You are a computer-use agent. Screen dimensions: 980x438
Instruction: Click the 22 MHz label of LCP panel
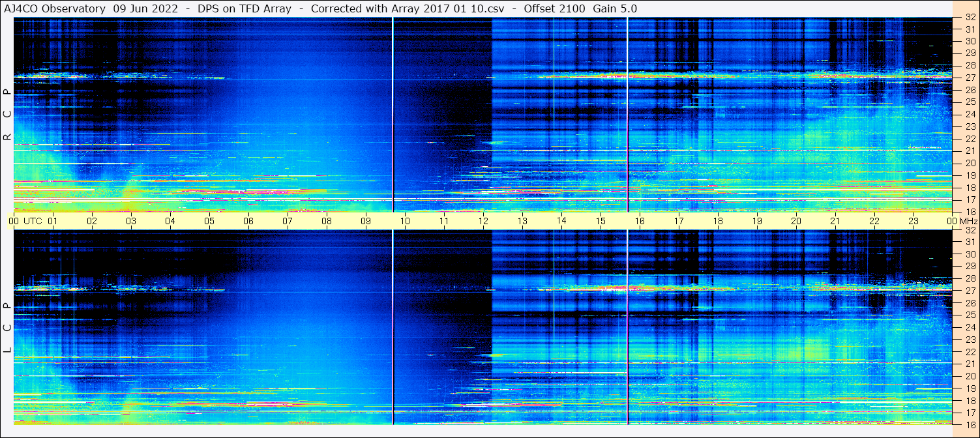pyautogui.click(x=970, y=351)
